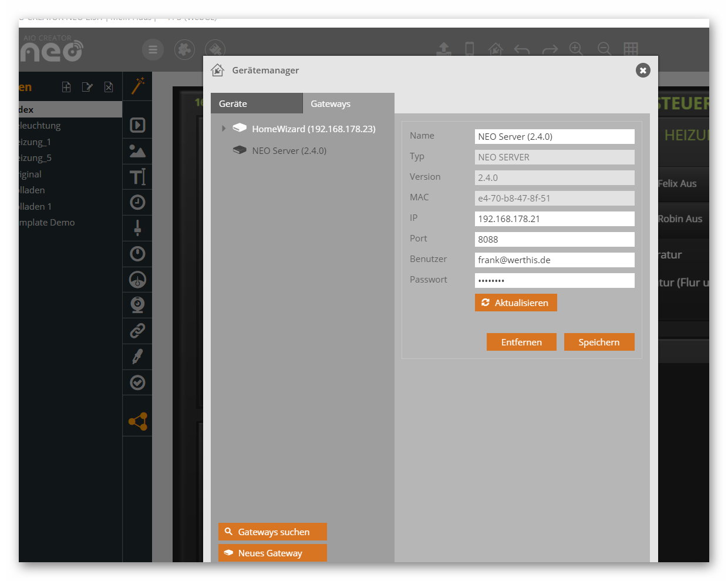This screenshot has height=581, width=728.
Task: Click 'Robin Aus' in the background canvas
Action: pos(680,219)
